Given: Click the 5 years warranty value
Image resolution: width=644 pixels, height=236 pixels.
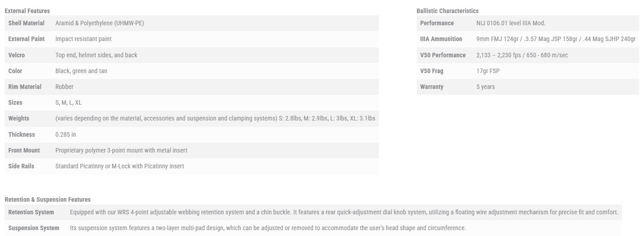Looking at the screenshot, I should pos(485,87).
